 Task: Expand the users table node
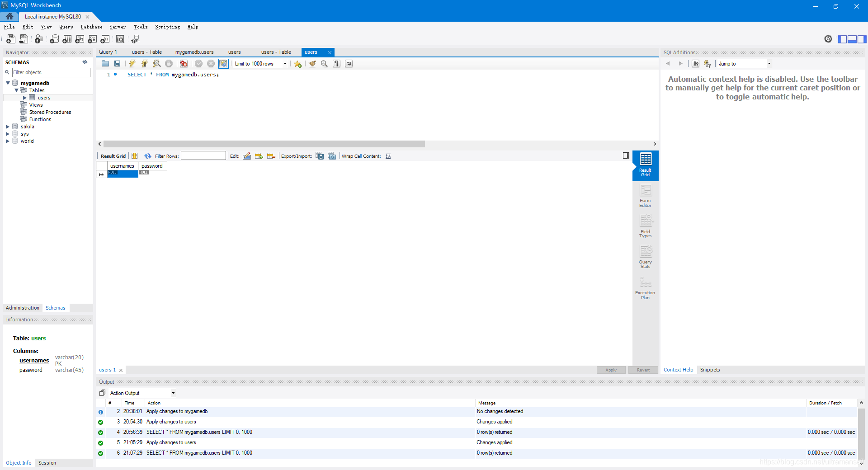tap(25, 98)
